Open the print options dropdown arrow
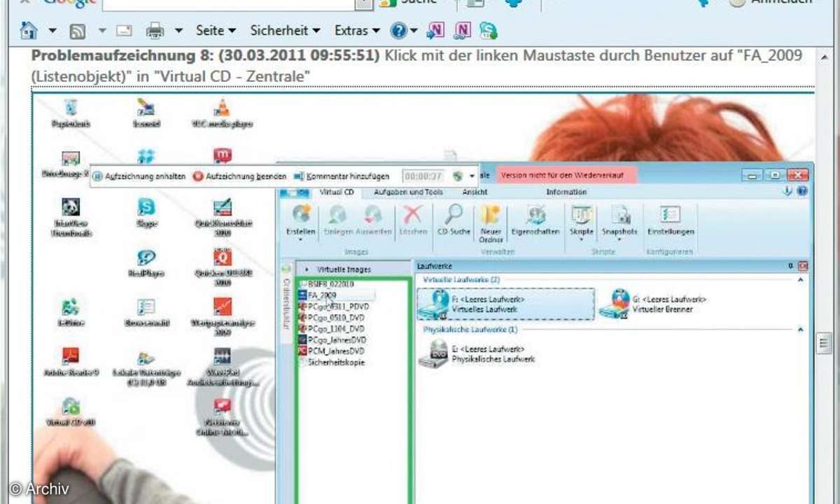This screenshot has height=504, width=840. pos(178,31)
